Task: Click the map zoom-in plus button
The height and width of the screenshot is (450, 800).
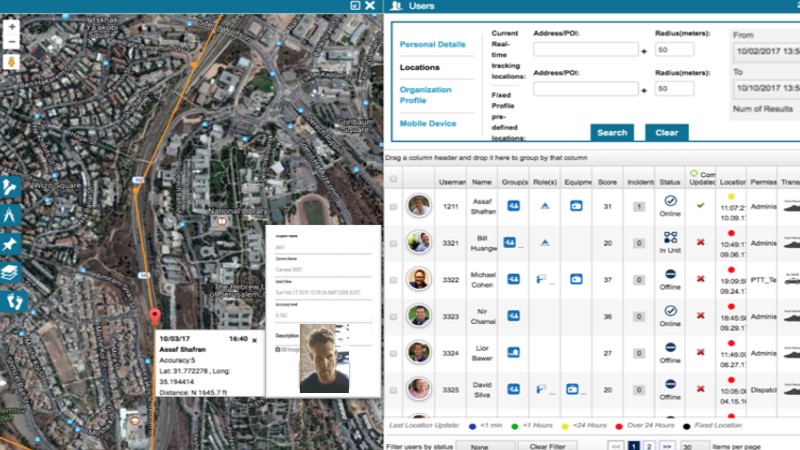Action: tap(11, 26)
